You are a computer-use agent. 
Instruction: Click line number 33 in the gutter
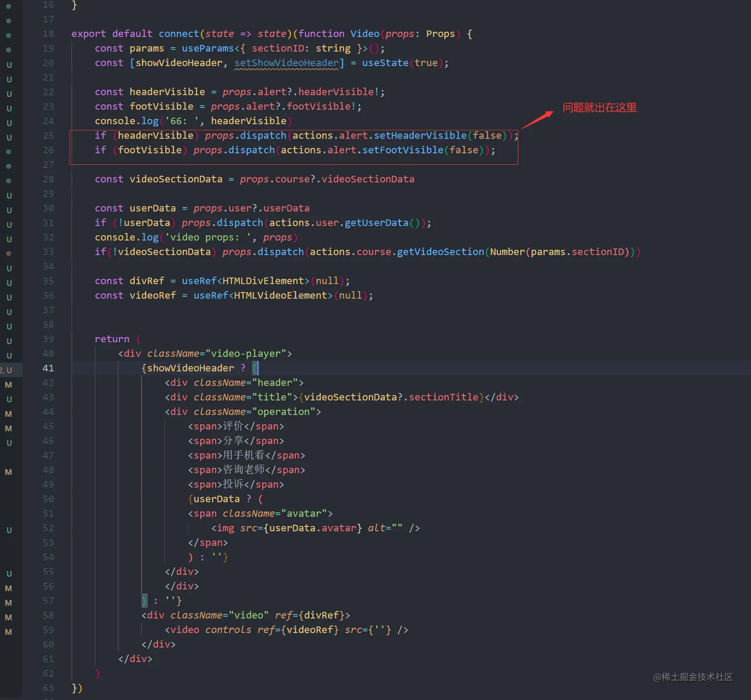tap(48, 252)
